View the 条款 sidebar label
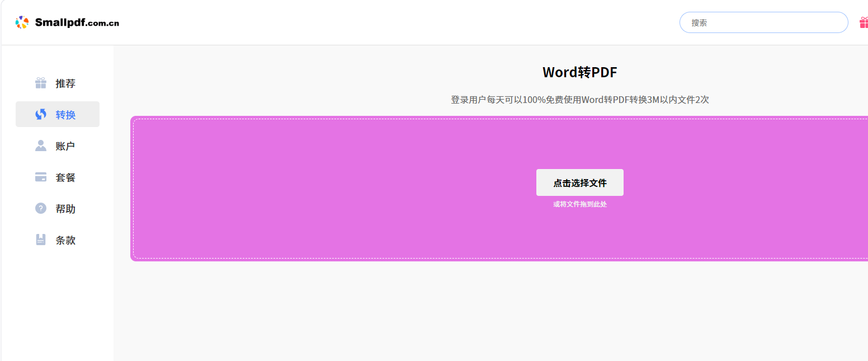 click(65, 240)
